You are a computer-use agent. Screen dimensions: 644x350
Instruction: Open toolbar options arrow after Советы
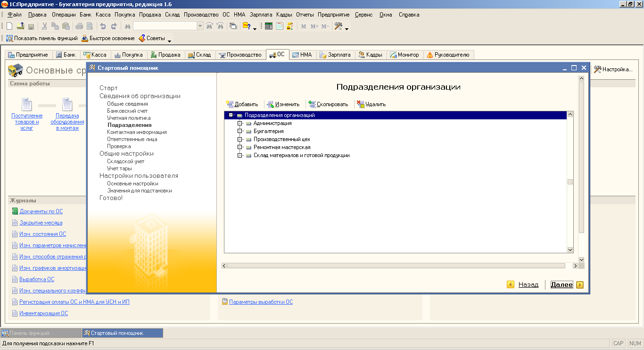coord(170,40)
